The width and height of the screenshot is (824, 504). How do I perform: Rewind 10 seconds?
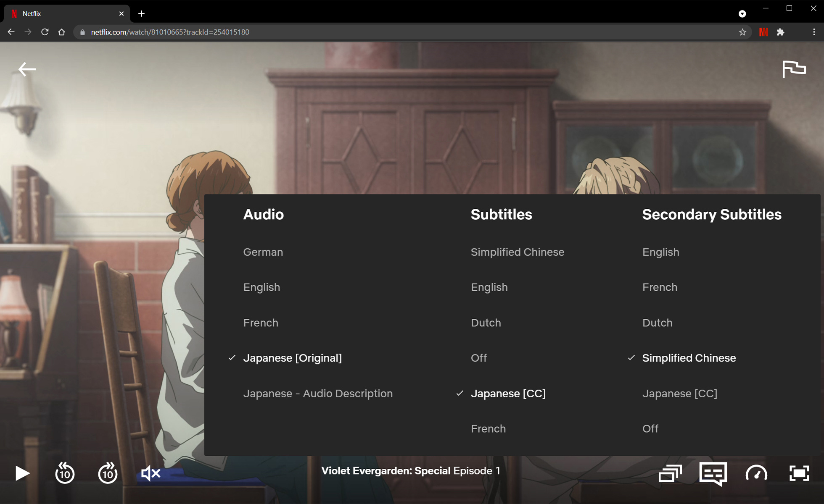[x=65, y=473]
